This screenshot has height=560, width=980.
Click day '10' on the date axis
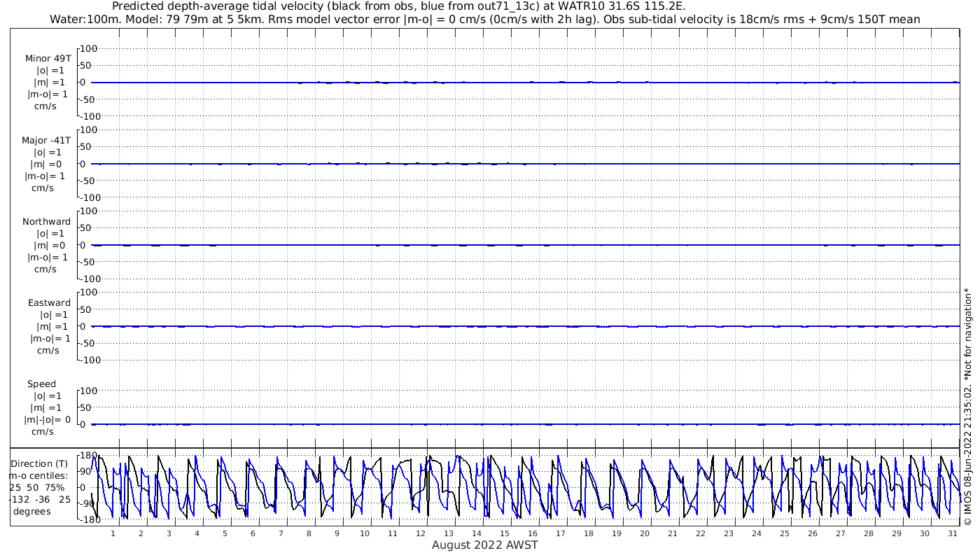(365, 533)
